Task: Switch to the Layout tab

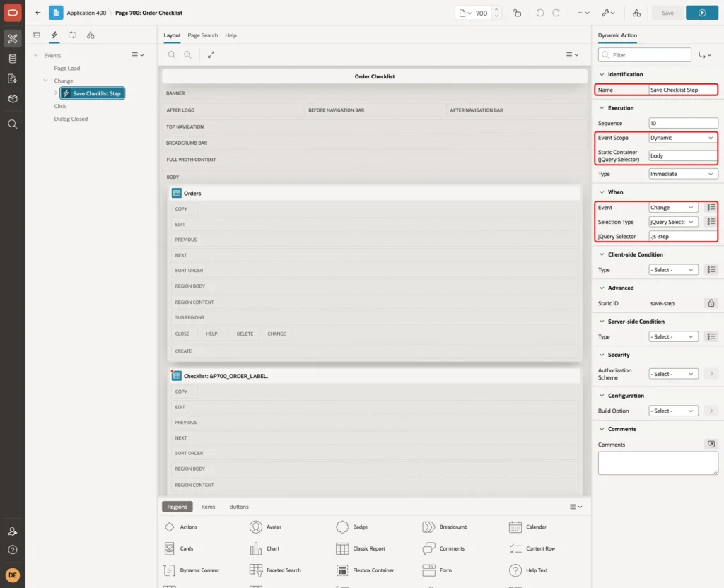Action: click(x=172, y=35)
